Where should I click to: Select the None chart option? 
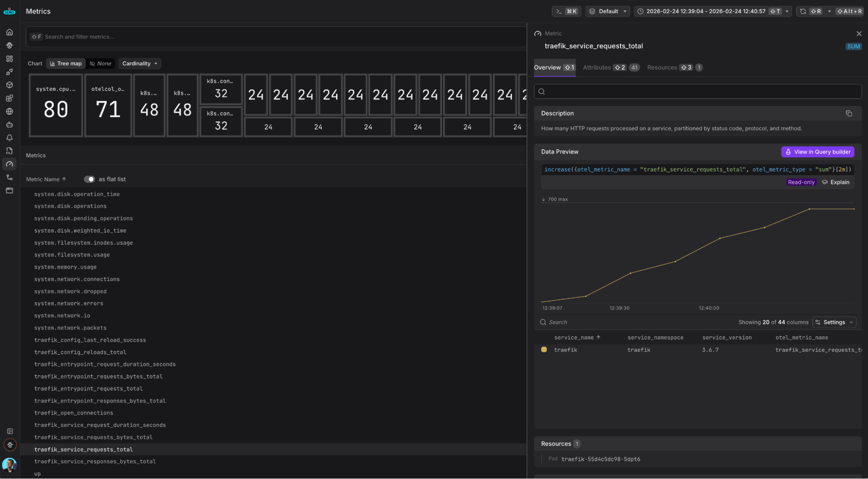click(100, 63)
